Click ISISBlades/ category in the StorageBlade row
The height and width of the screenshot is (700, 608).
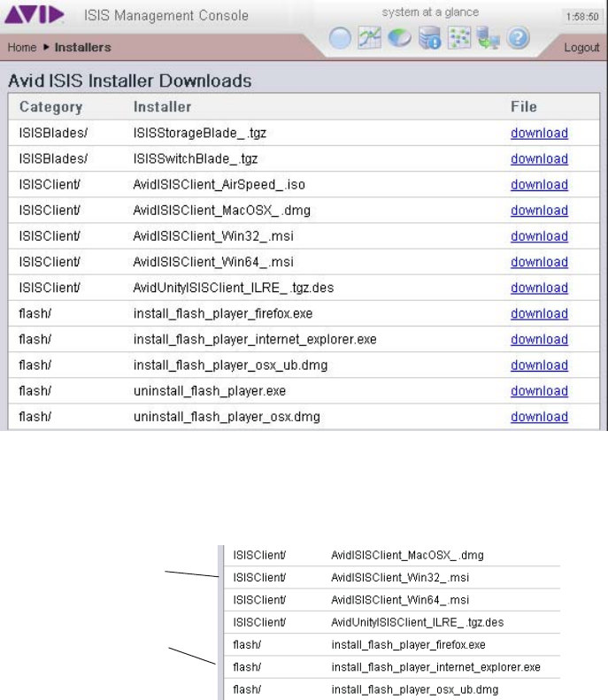(x=53, y=133)
